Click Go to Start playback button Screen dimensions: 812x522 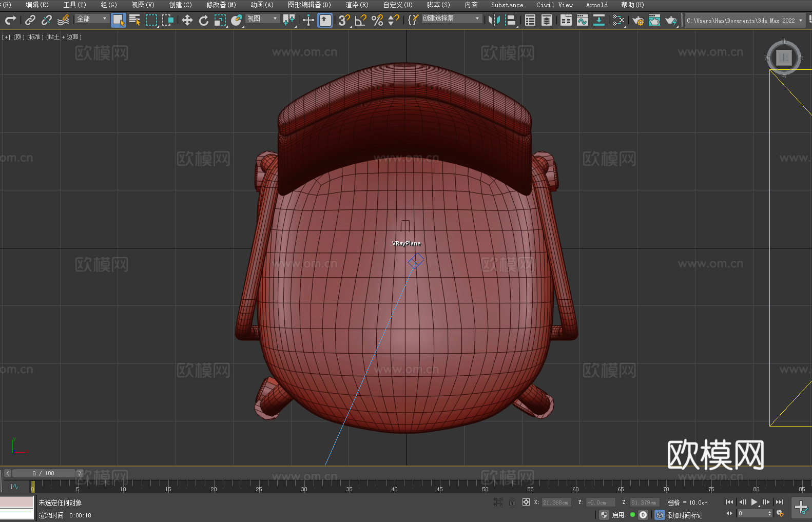pyautogui.click(x=729, y=502)
